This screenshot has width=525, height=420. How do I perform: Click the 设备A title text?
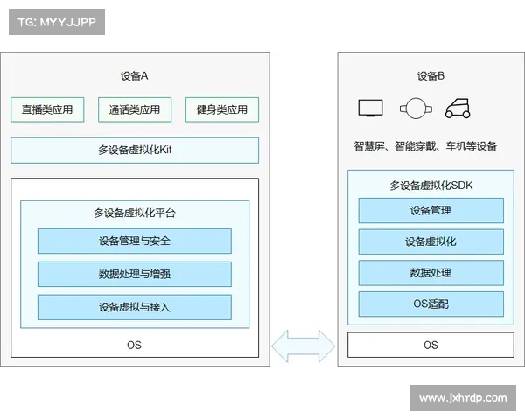pyautogui.click(x=134, y=76)
